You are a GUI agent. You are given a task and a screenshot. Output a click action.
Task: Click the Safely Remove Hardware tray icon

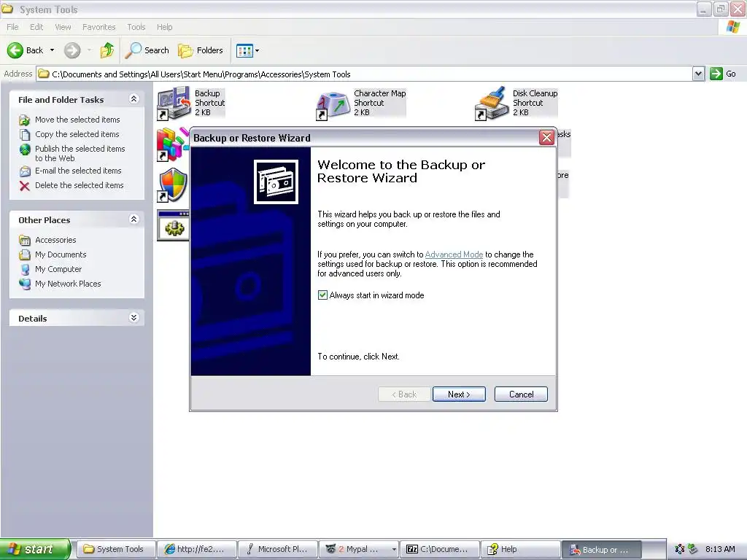point(693,550)
